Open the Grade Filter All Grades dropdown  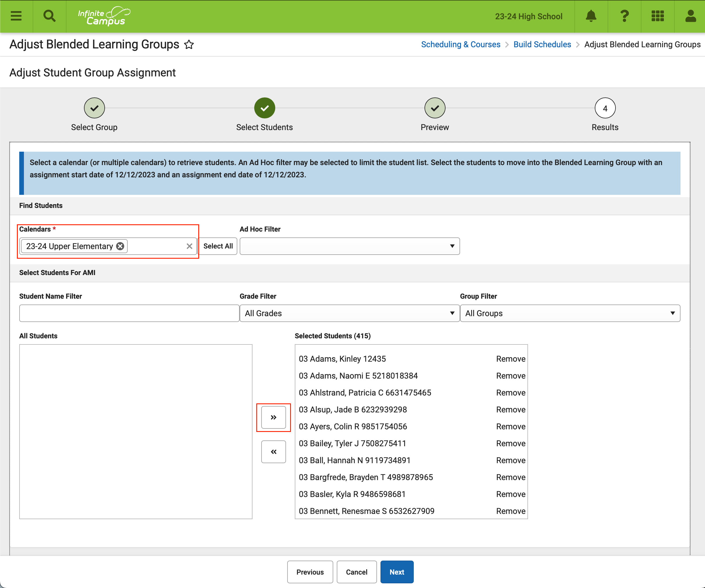pos(350,313)
